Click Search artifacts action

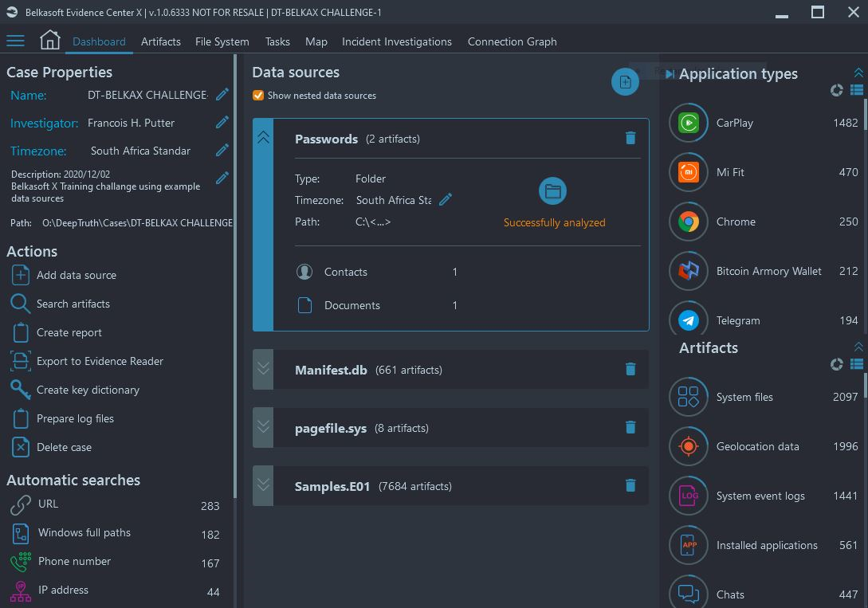tap(61, 304)
